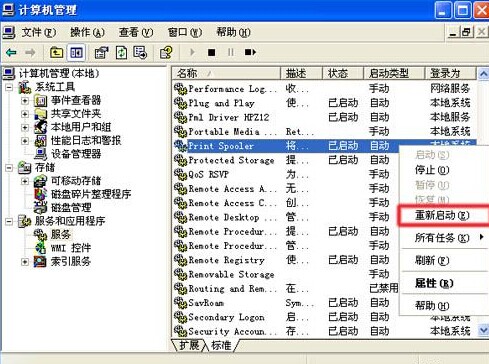489x364 pixels.
Task: Open the 操作 menu in the menu bar
Action: point(87,32)
